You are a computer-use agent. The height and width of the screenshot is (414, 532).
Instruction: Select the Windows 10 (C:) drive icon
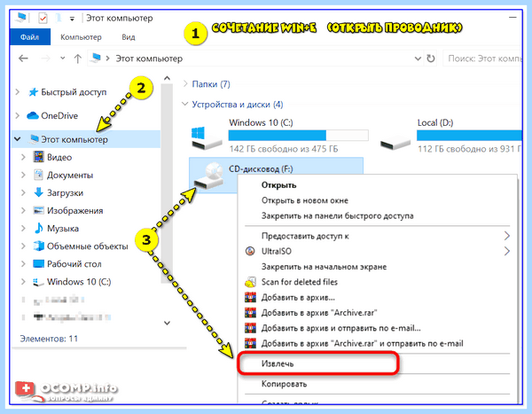(207, 137)
